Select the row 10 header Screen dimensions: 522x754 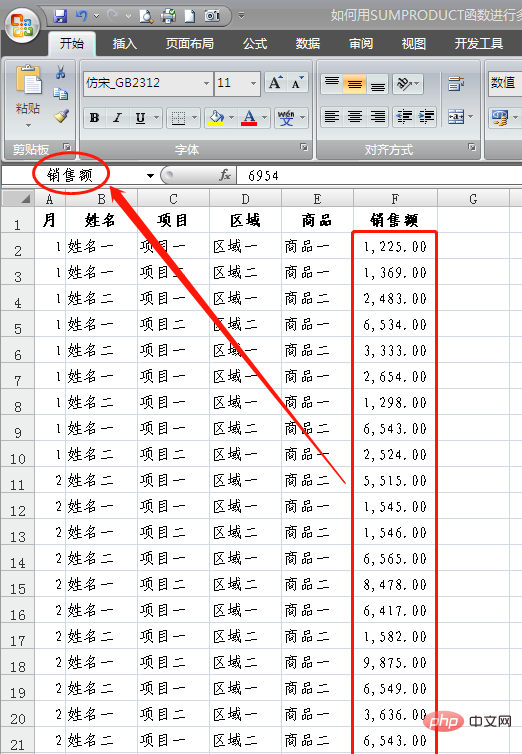pos(18,454)
